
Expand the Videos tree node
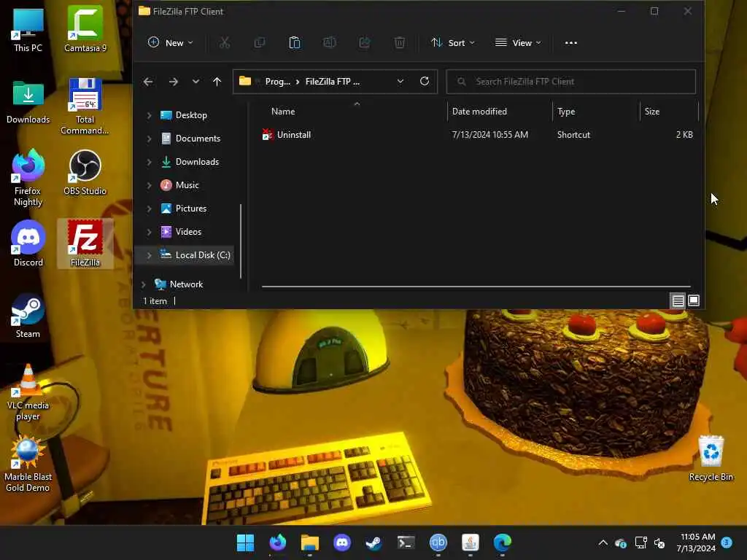[149, 232]
